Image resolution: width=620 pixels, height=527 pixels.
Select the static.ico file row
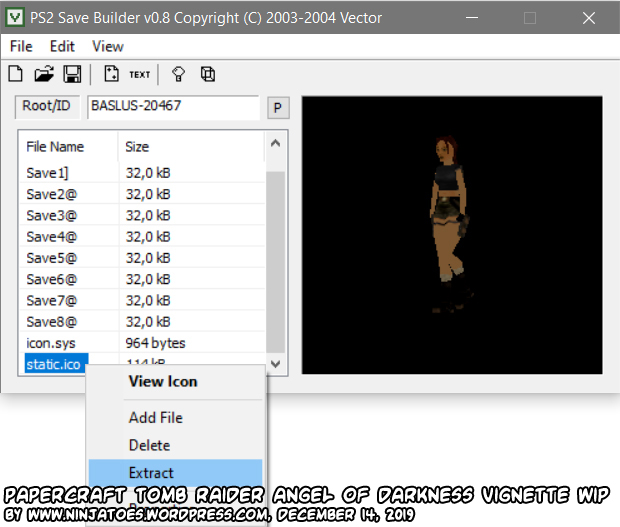click(x=56, y=364)
